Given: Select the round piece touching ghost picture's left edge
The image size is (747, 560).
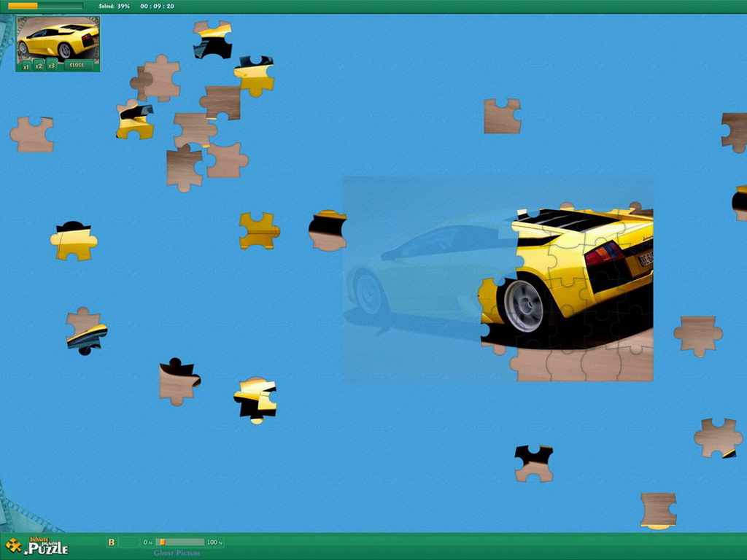Looking at the screenshot, I should click(x=328, y=231).
